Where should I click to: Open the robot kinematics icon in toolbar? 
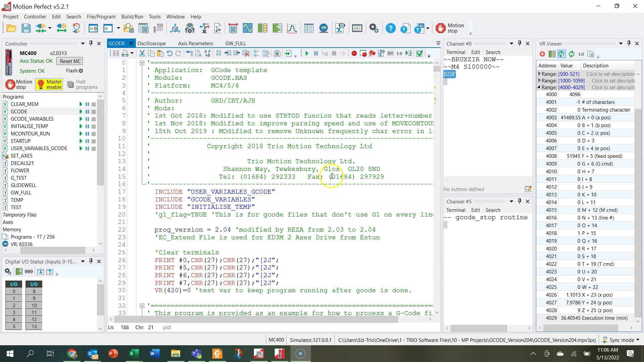click(204, 28)
